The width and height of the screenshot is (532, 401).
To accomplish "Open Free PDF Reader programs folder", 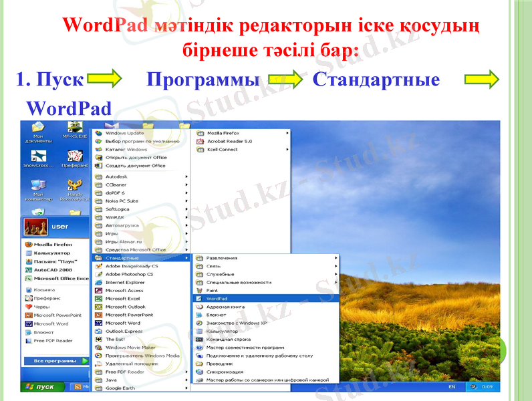I will 141,372.
